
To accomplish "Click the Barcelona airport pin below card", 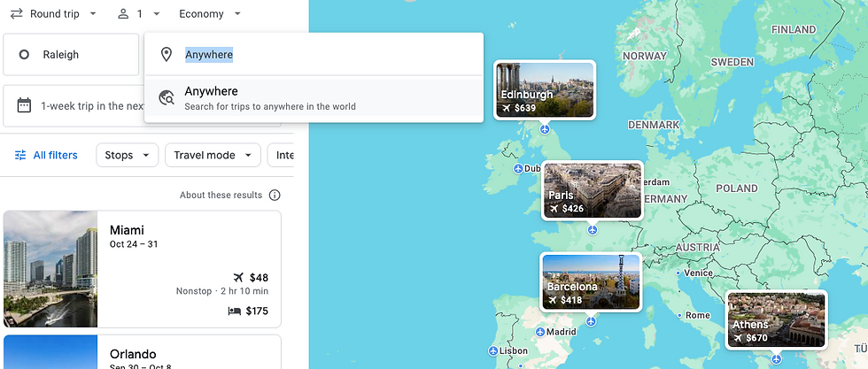I will point(592,321).
